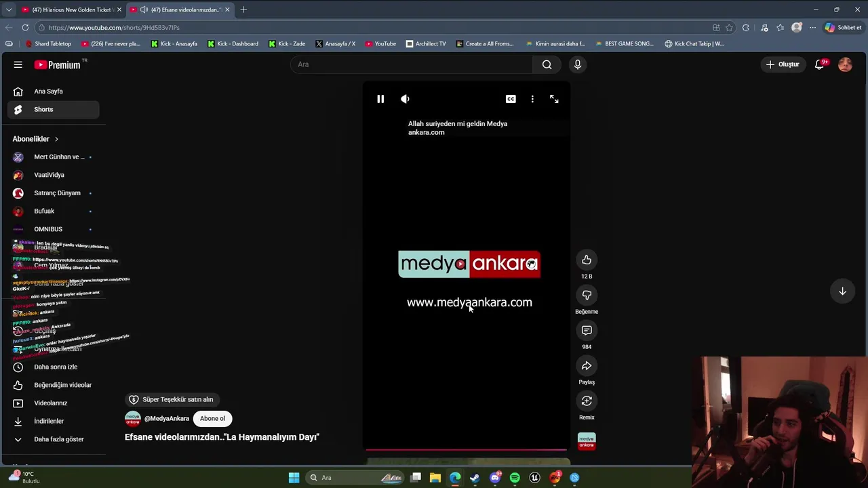
Task: Open the tab search dropdown arrow
Action: [x=8, y=9]
